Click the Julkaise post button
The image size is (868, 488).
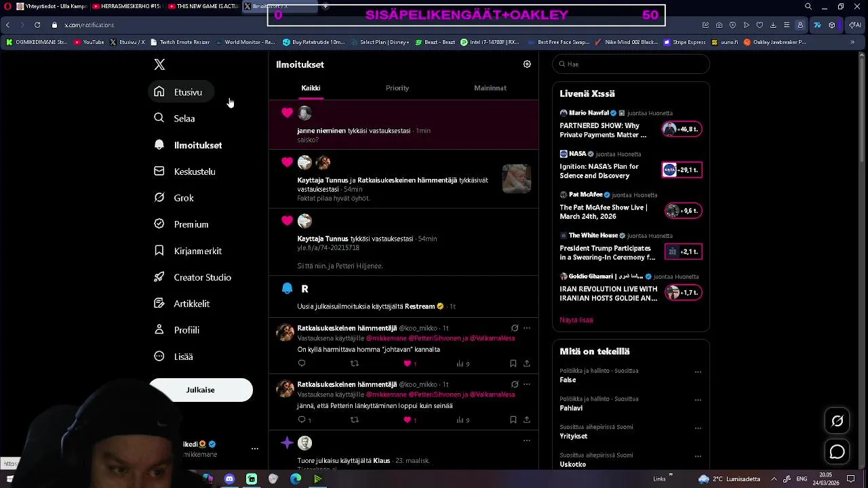[x=201, y=390]
